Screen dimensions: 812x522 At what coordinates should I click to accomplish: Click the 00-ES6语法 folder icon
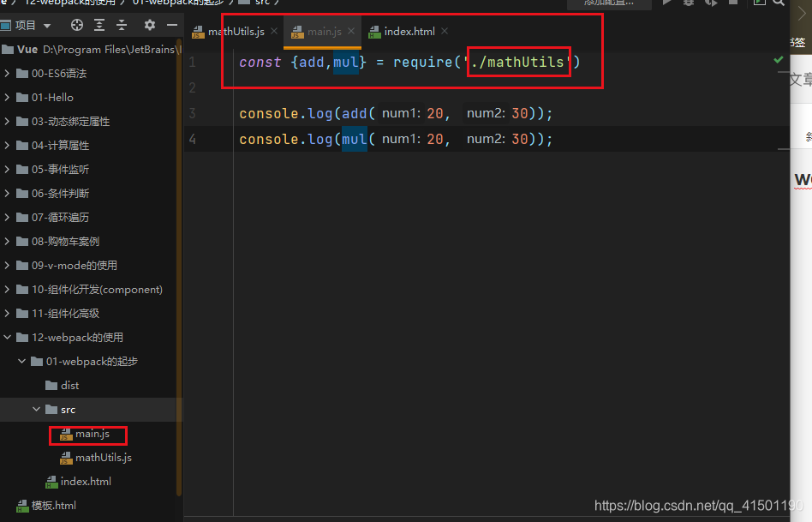22,73
